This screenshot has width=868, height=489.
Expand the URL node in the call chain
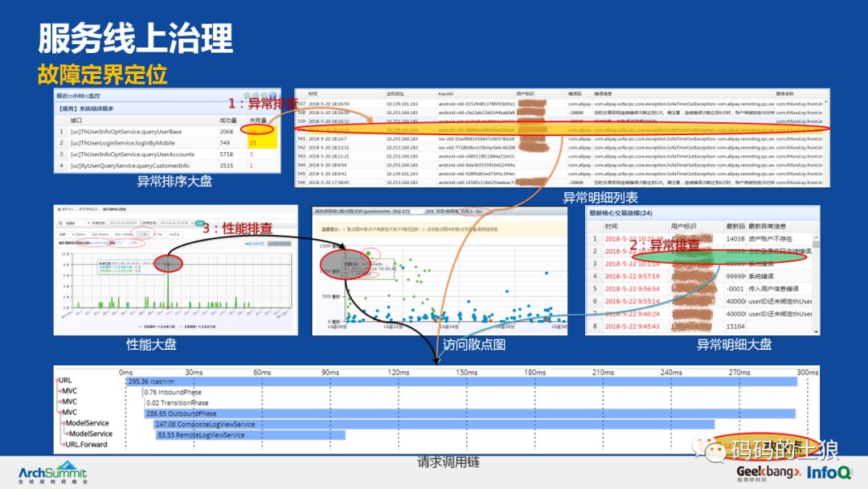point(58,379)
